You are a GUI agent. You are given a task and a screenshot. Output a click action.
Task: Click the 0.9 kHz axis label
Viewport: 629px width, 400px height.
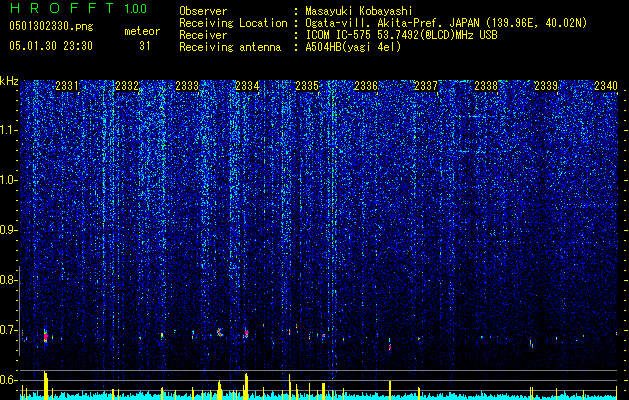(9, 230)
